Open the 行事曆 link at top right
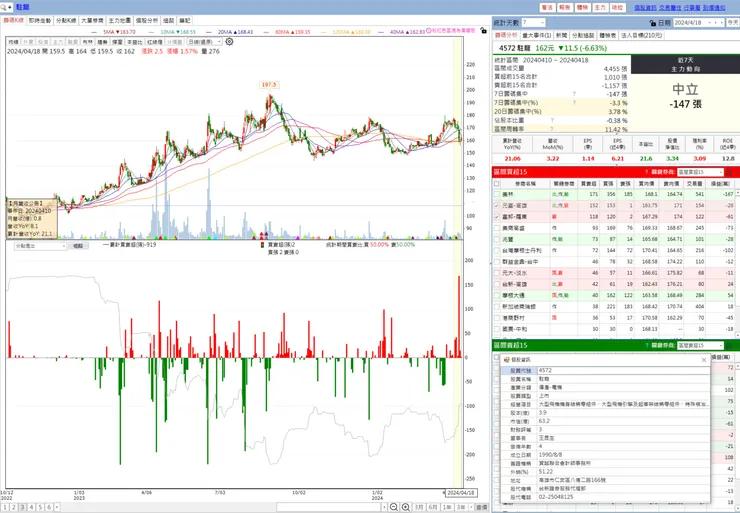 [692, 8]
